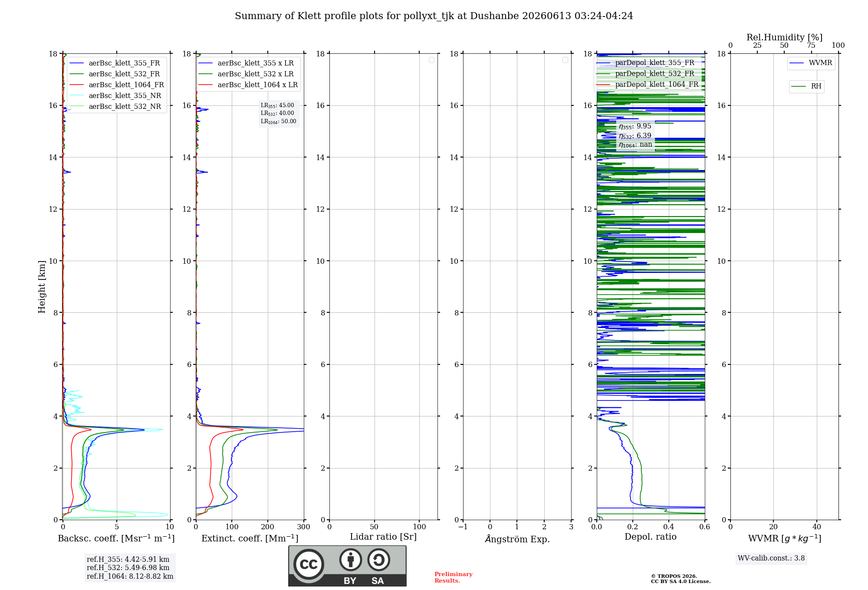Click legend entry 'aerBsc_klett_1064 x LR'

258,85
